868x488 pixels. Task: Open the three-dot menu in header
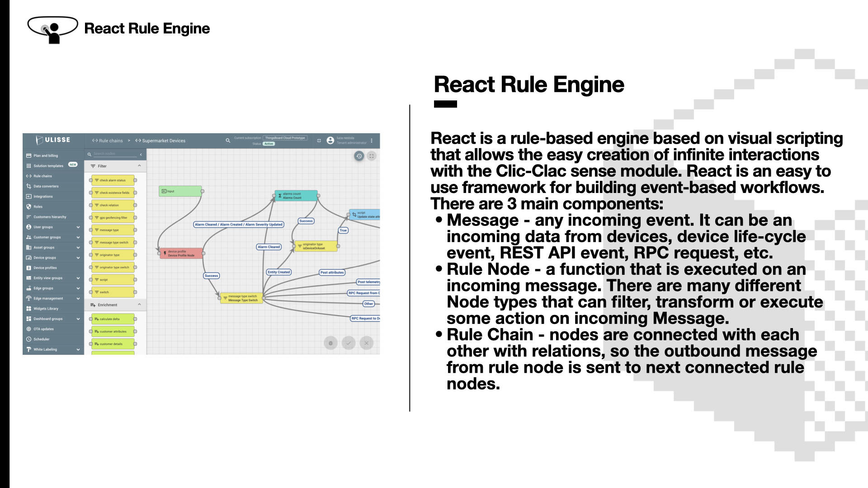tap(372, 141)
